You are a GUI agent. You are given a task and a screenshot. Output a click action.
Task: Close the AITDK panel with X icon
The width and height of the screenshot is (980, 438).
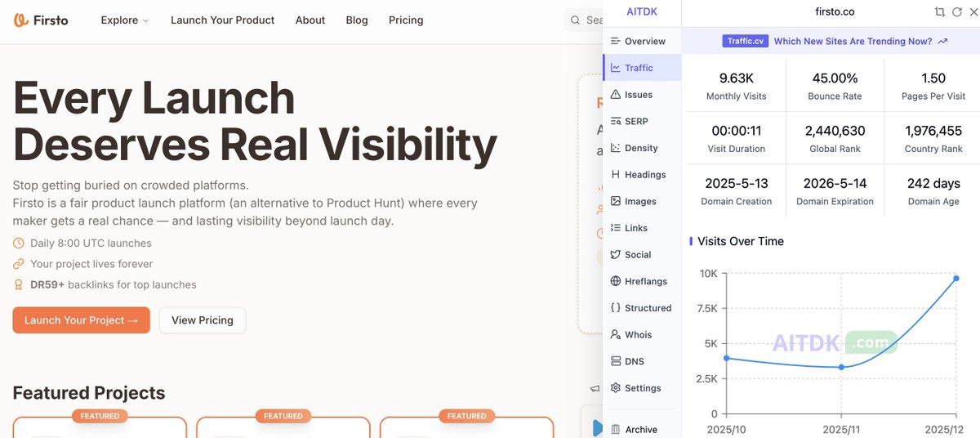coord(973,12)
